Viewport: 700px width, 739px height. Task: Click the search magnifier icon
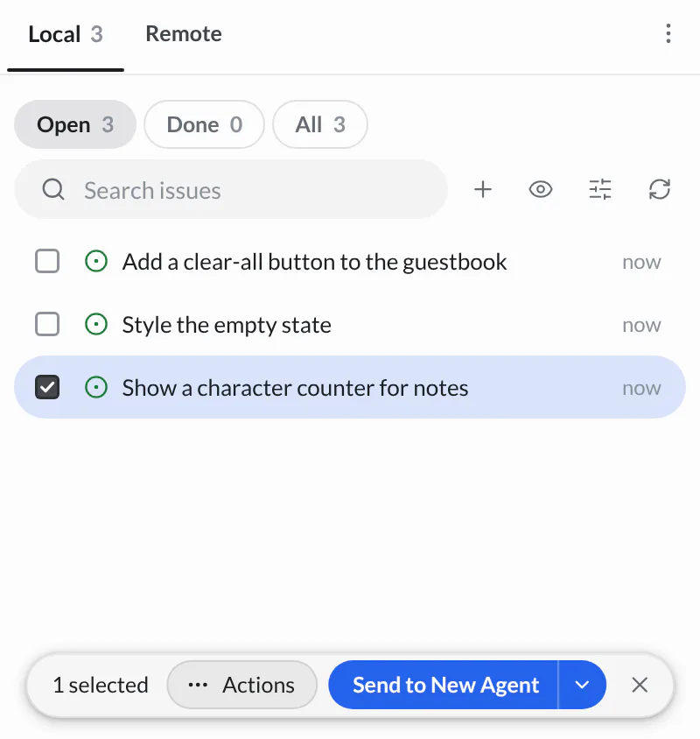coord(53,189)
